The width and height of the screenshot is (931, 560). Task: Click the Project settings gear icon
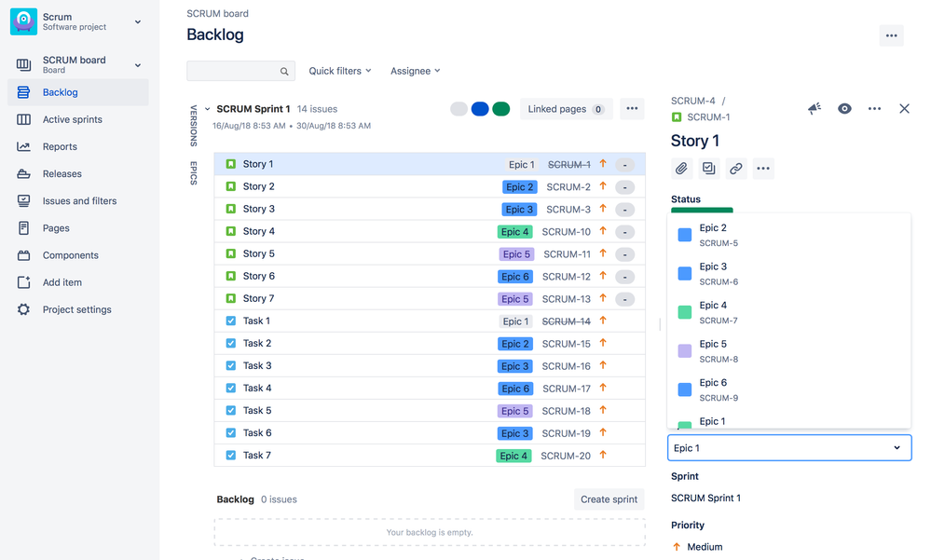(x=23, y=309)
